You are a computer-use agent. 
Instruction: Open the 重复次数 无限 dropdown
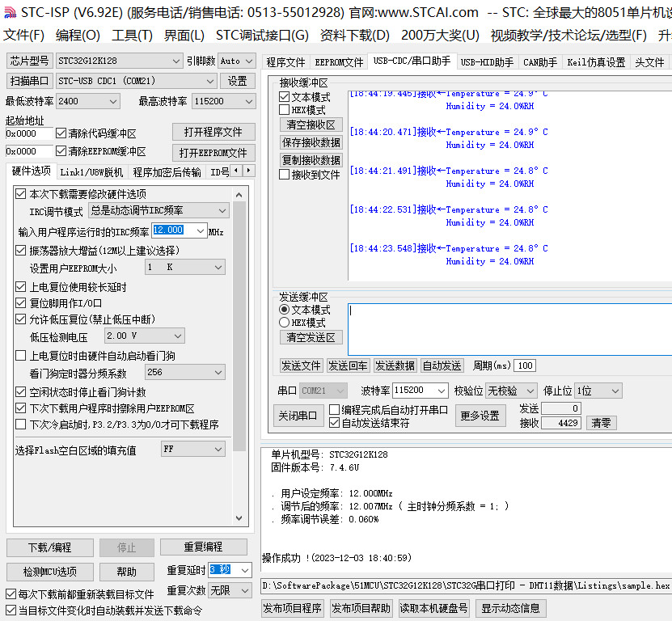pos(230,590)
